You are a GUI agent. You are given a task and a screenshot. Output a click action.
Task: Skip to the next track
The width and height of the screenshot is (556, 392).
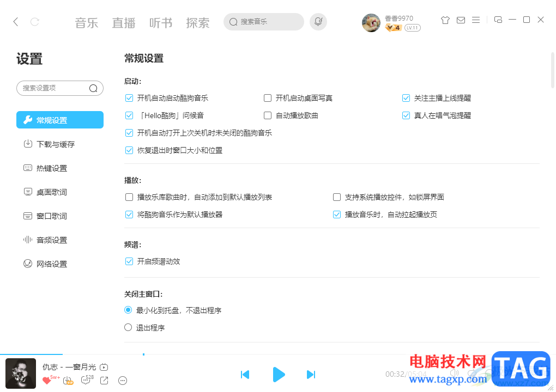coord(311,374)
